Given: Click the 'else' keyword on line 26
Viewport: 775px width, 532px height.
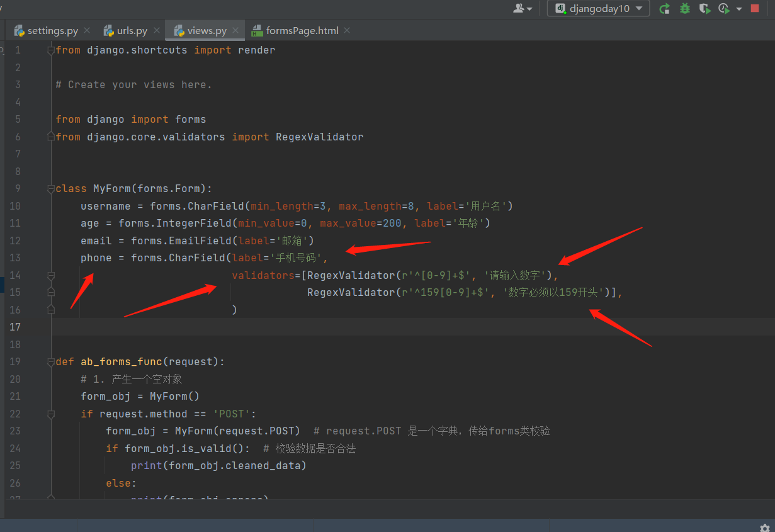Looking at the screenshot, I should pos(118,483).
